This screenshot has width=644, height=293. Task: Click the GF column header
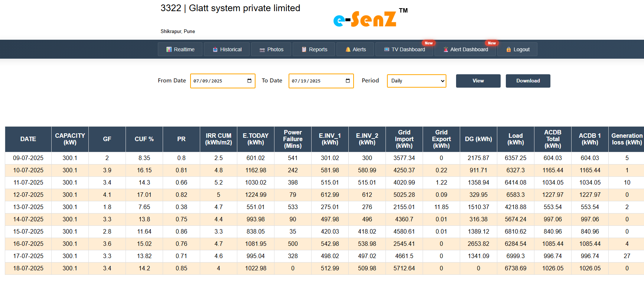[107, 139]
